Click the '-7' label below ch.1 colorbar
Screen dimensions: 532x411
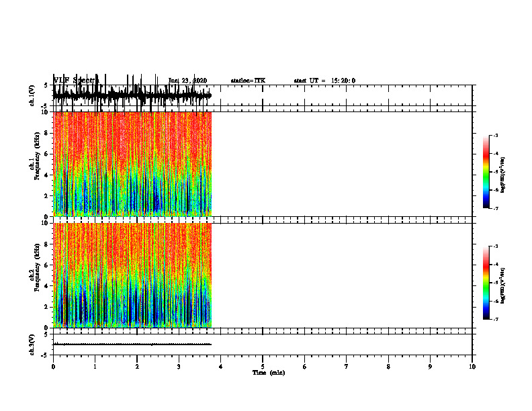click(495, 208)
